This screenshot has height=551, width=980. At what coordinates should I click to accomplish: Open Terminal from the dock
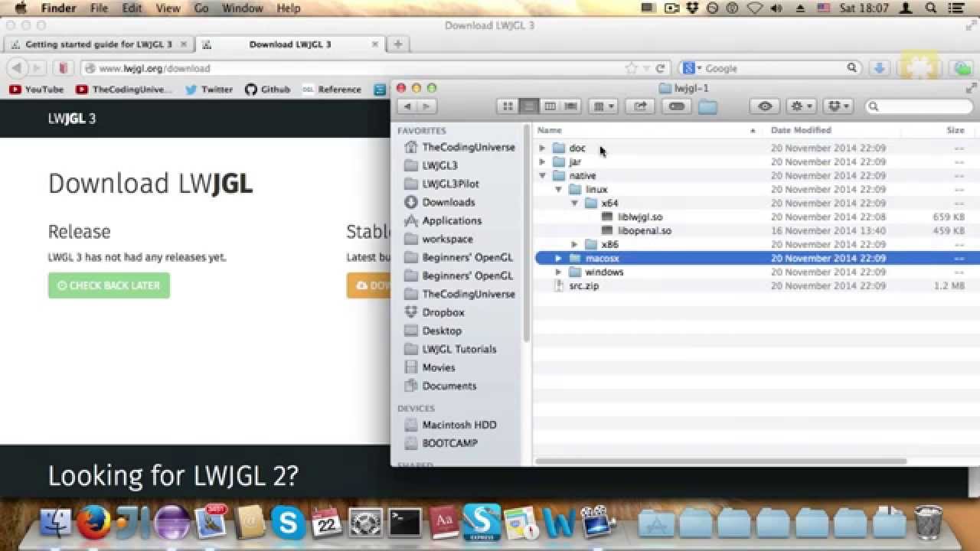coord(404,523)
